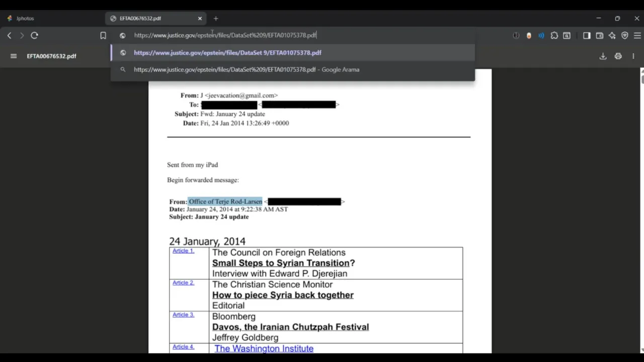Click the Bloomberg source name
The height and width of the screenshot is (362, 644).
pos(234,317)
